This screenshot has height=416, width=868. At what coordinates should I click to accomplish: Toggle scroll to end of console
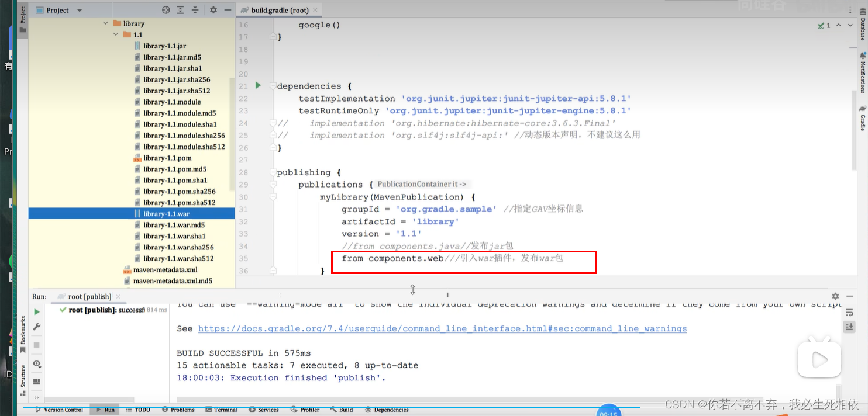coord(850,327)
